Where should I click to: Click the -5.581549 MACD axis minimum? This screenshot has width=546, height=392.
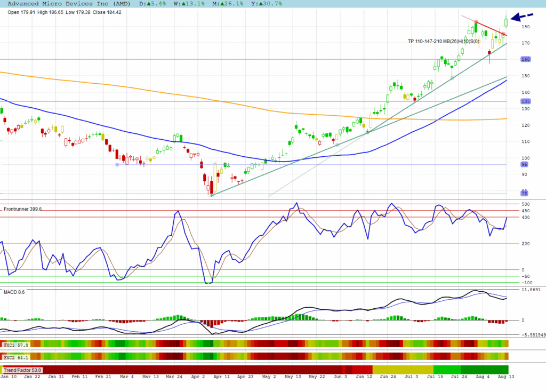[533, 335]
